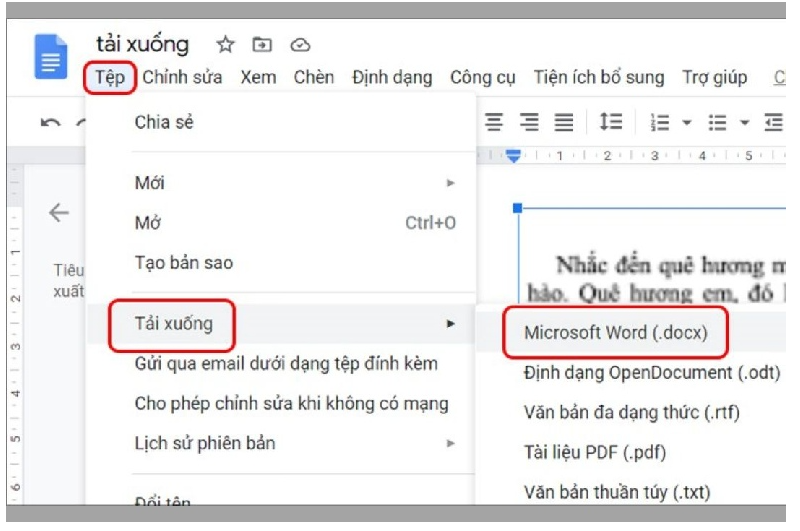Open the Trợ giúp menu
Image resolution: width=800 pixels, height=531 pixels.
click(x=714, y=78)
